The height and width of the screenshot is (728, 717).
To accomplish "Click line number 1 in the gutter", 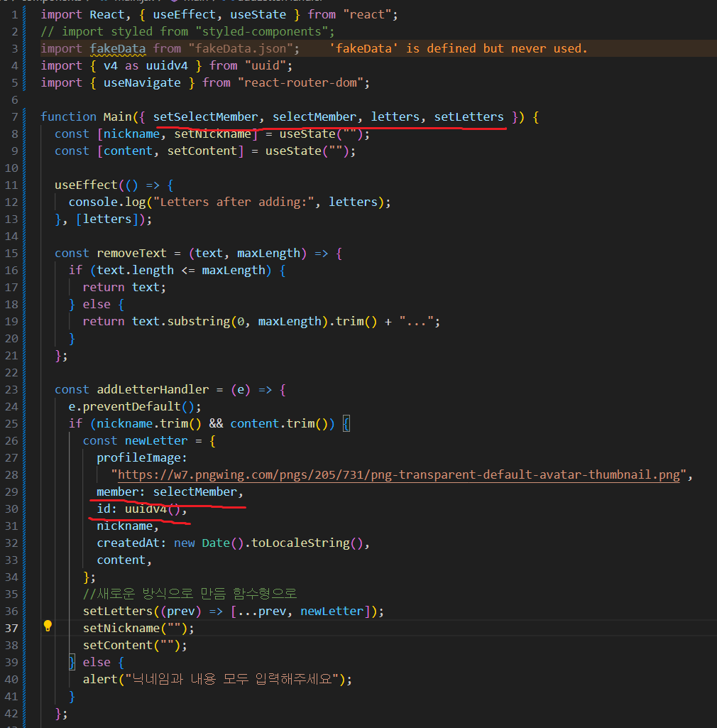I will 14,14.
